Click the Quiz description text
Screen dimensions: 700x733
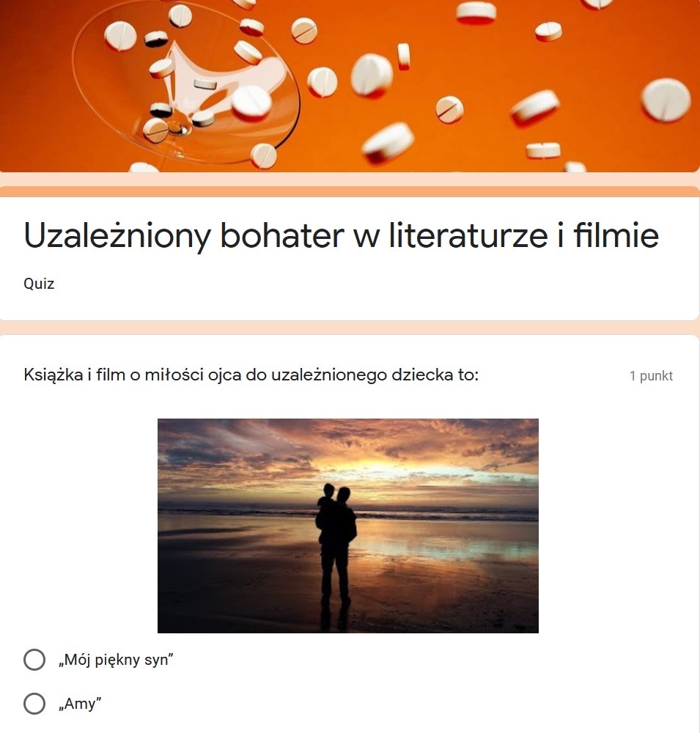point(39,284)
